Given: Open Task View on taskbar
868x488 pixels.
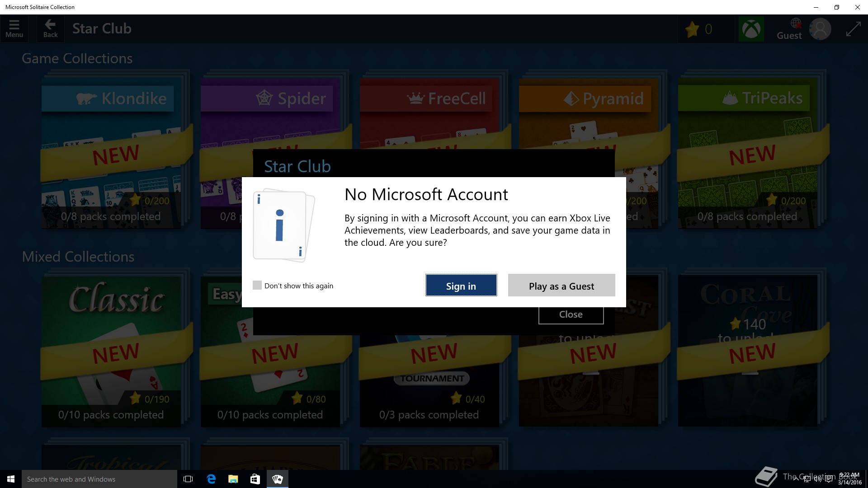Looking at the screenshot, I should pyautogui.click(x=188, y=479).
